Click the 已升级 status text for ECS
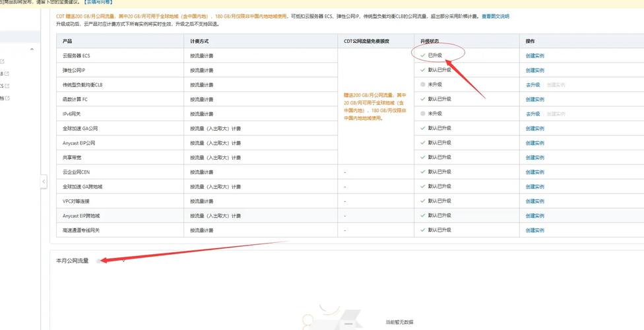This screenshot has height=330, width=644. click(435, 55)
